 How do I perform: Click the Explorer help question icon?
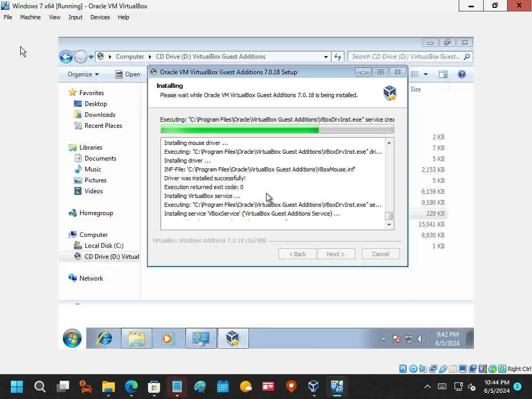tap(462, 74)
